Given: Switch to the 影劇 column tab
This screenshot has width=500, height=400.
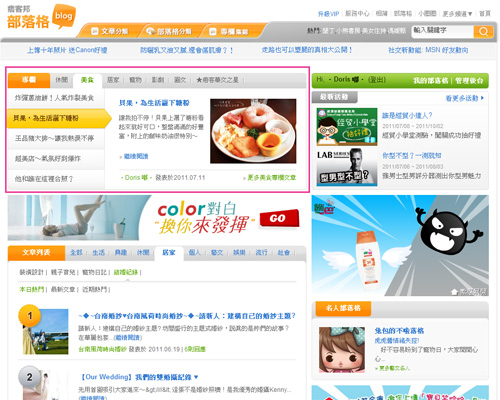Looking at the screenshot, I should [x=158, y=80].
